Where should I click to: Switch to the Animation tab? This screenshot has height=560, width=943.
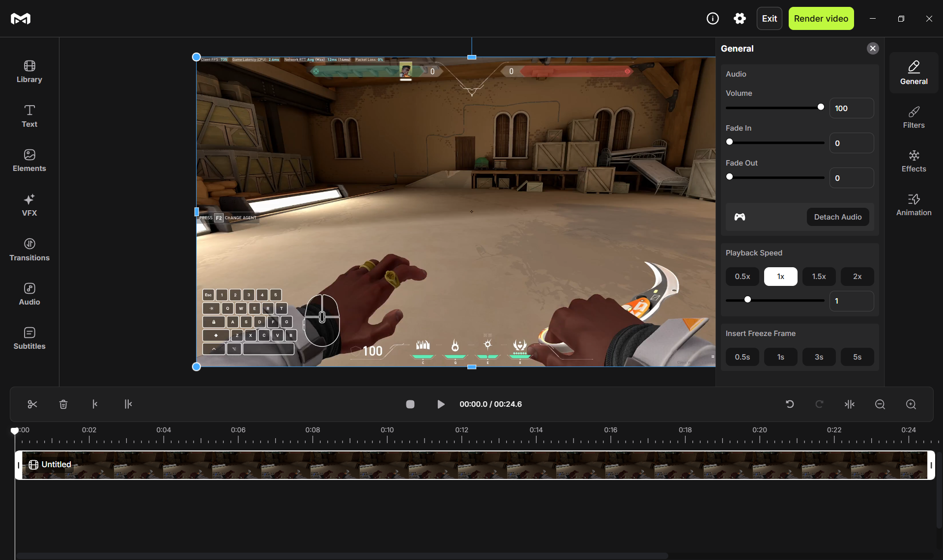click(914, 205)
